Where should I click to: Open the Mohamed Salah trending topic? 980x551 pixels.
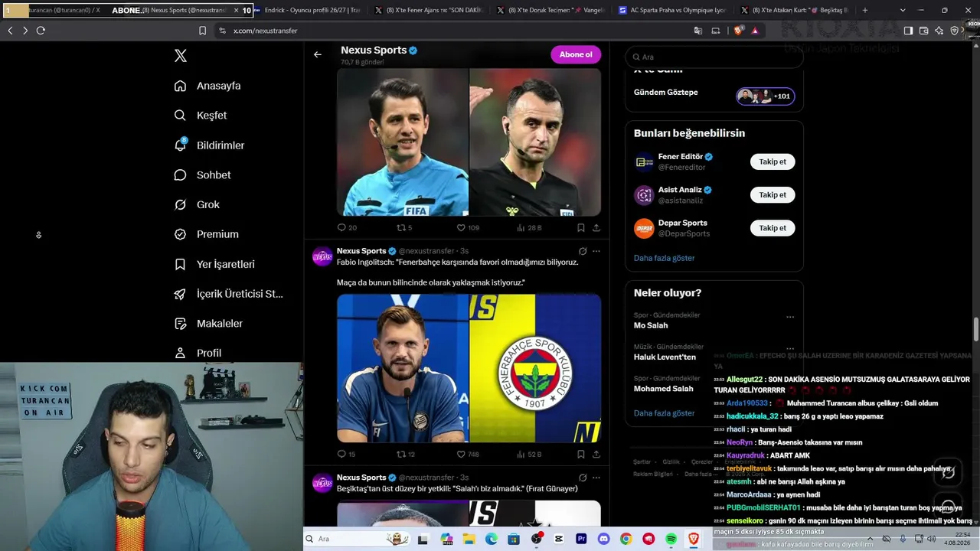click(663, 389)
